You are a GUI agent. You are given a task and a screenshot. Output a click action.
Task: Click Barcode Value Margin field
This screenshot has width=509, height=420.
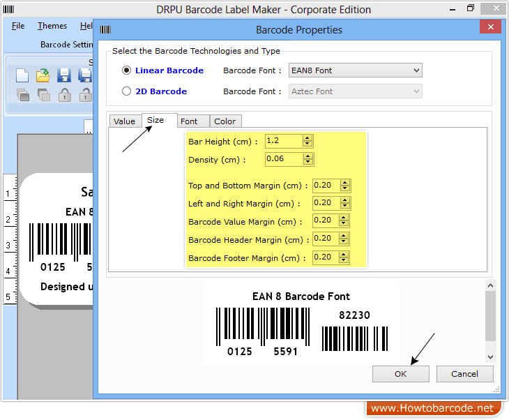point(326,220)
